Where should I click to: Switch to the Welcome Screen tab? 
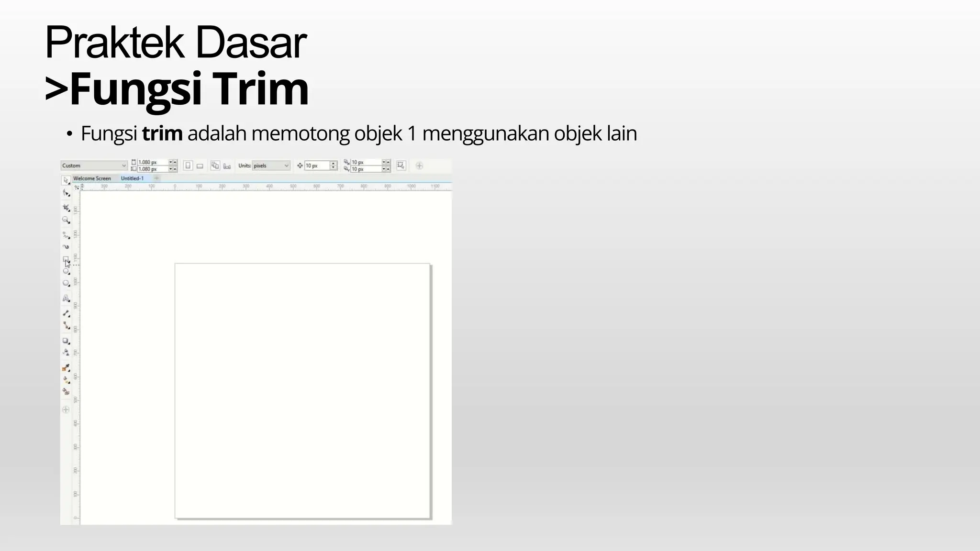click(x=92, y=178)
